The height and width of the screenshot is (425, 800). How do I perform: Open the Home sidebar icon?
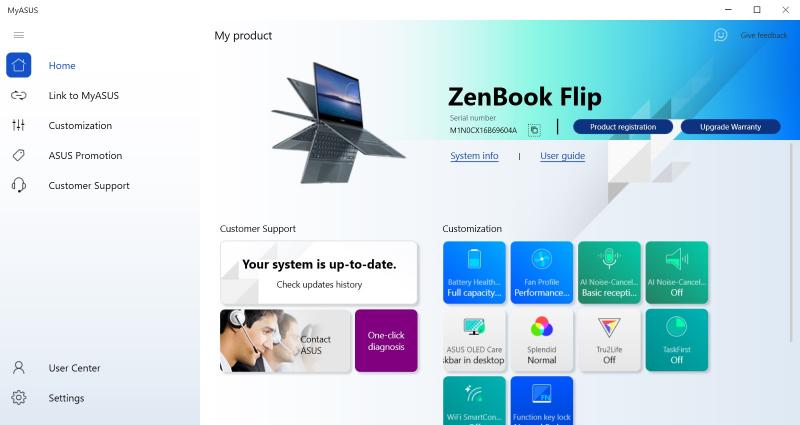(x=18, y=65)
